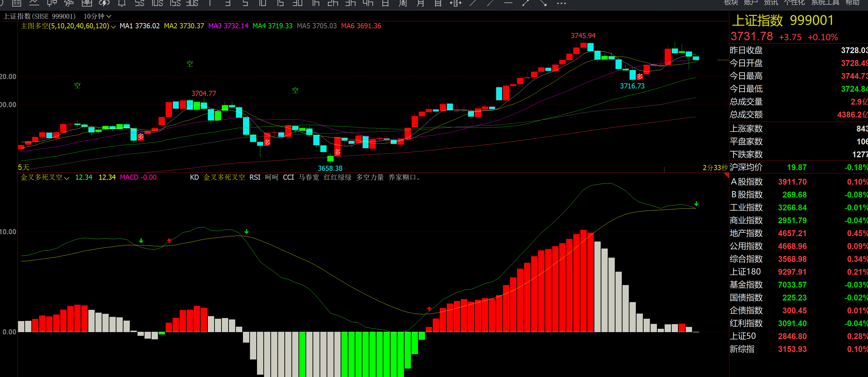Select the 上证50 row
This screenshot has height=377, width=868.
[799, 336]
